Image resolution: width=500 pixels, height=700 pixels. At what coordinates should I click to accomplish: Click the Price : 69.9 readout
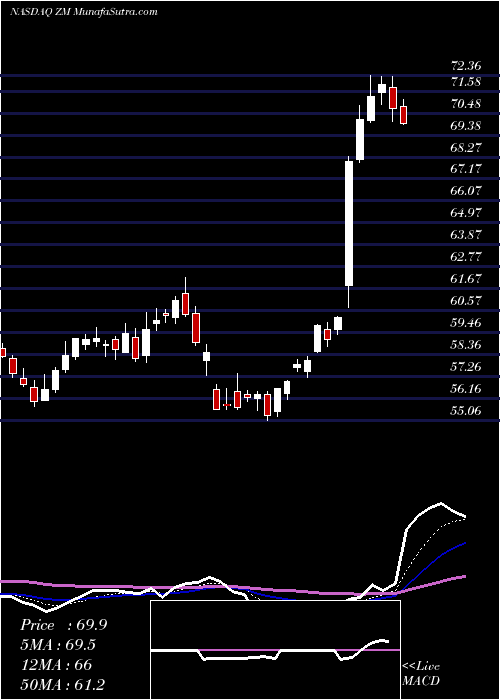(63, 625)
